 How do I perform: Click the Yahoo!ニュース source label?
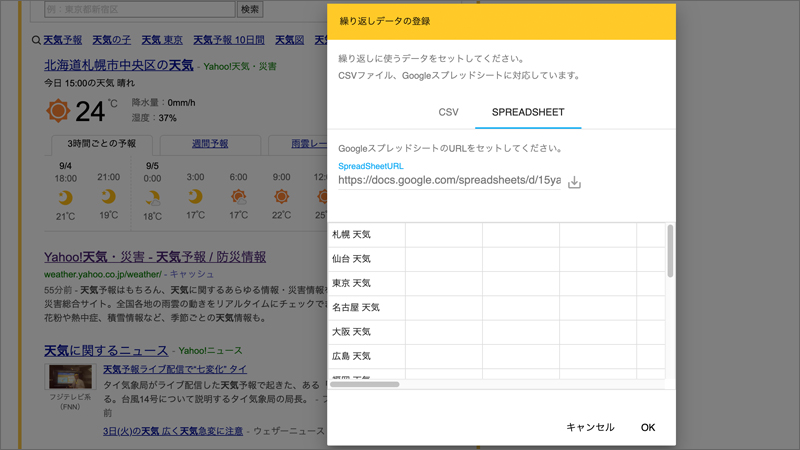point(210,351)
